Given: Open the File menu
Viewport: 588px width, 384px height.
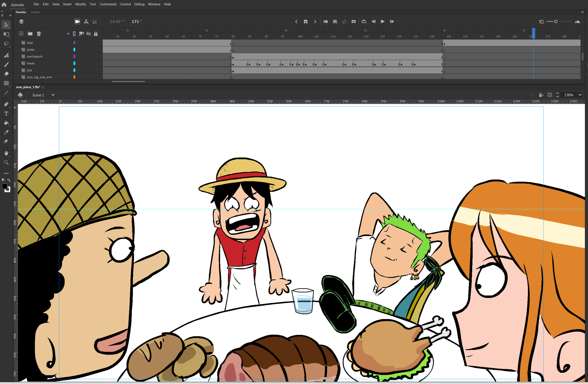Looking at the screenshot, I should [x=36, y=4].
